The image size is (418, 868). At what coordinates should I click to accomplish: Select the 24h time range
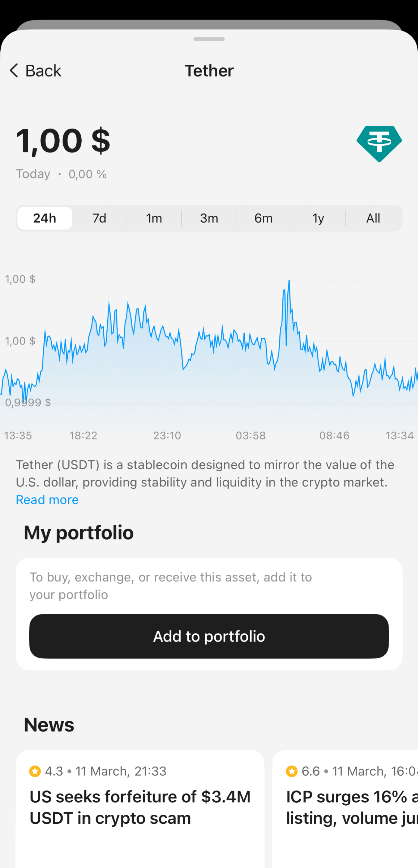tap(45, 218)
